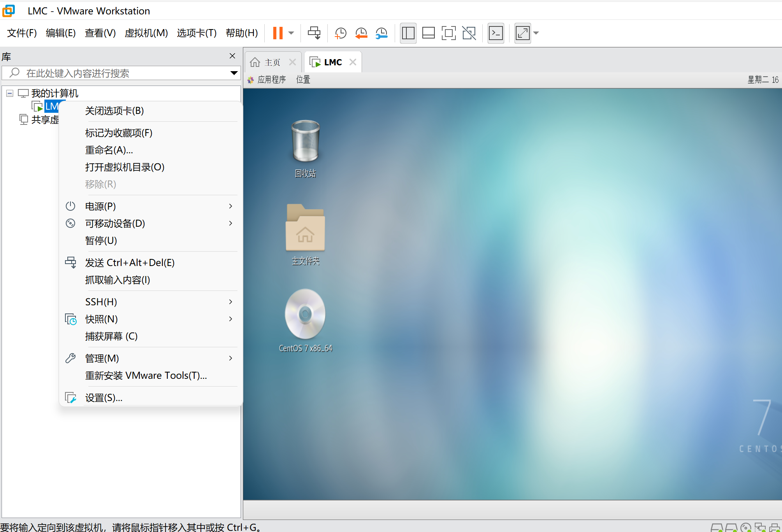Open 设置(S)... from context menu
This screenshot has width=782, height=532.
click(x=150, y=397)
